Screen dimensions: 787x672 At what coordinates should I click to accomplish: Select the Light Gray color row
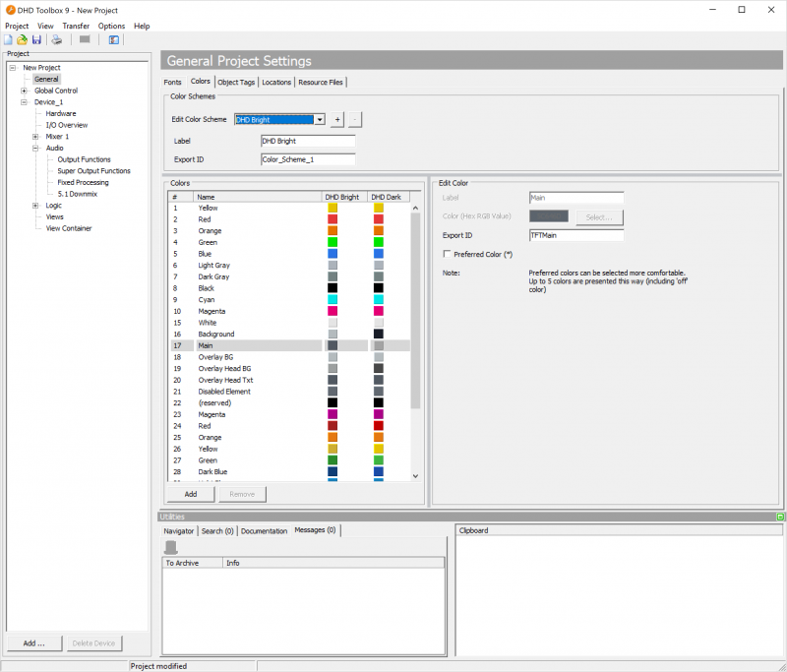click(x=290, y=266)
